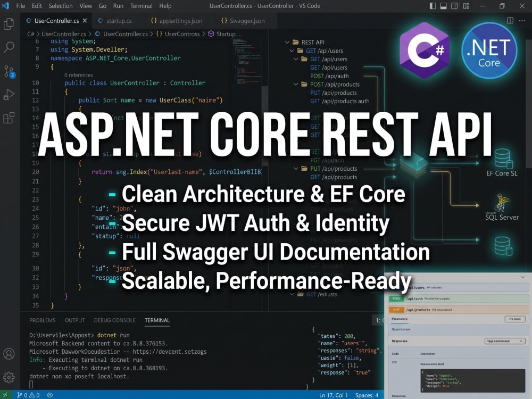Toggle the bottom panel layout button

pos(444,6)
